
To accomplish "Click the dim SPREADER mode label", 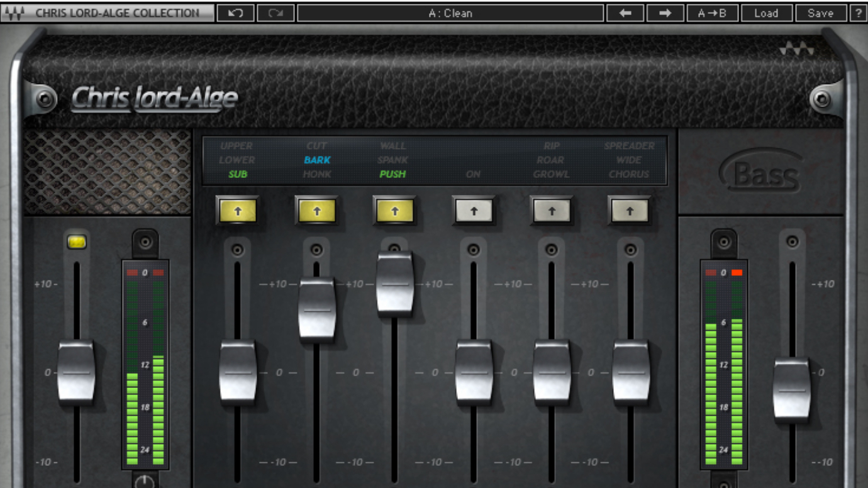I will coord(630,146).
